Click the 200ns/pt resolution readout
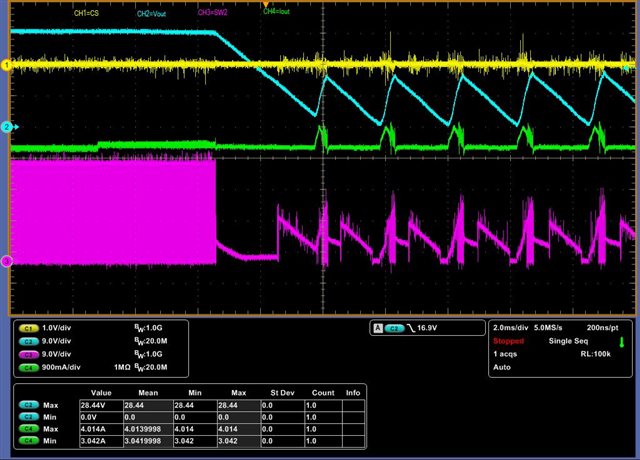Viewport: 640px width, 460px height. (602, 328)
